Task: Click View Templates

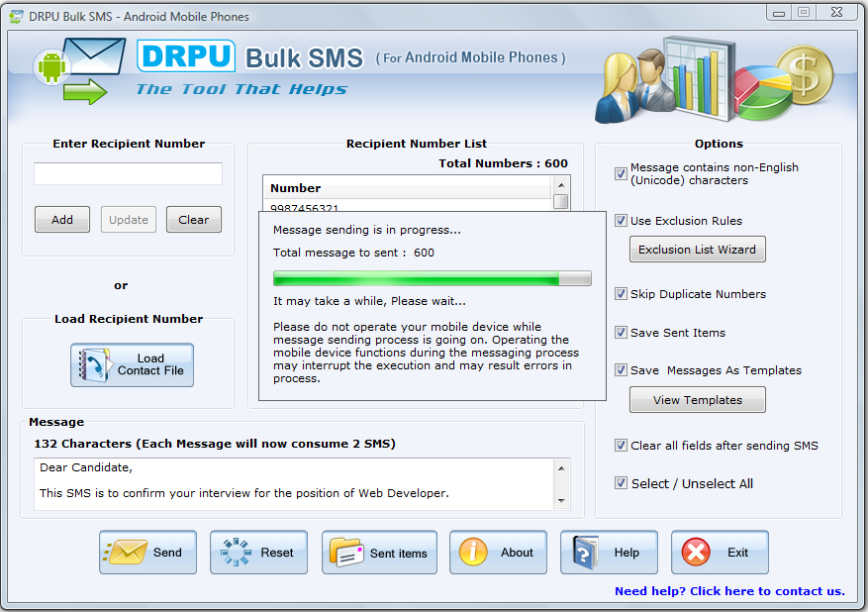Action: click(697, 399)
